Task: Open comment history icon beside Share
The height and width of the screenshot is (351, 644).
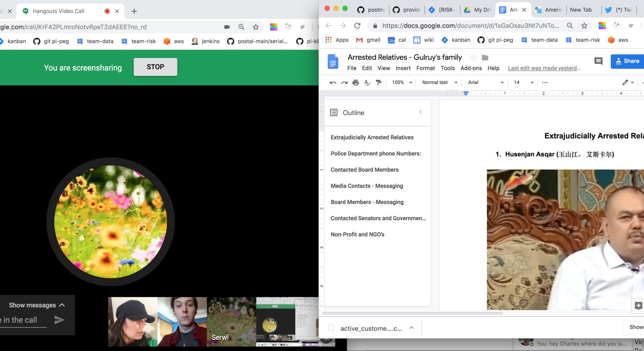Action: coord(598,61)
